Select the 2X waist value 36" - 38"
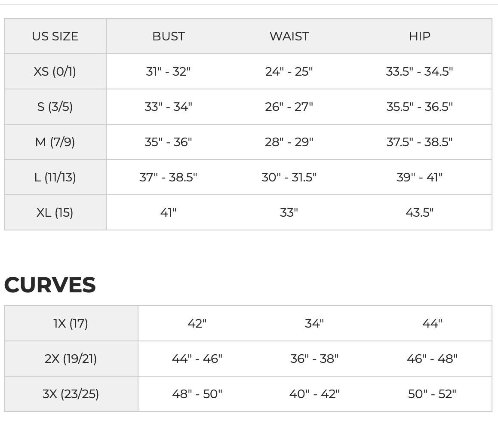498x448 pixels. tap(314, 359)
